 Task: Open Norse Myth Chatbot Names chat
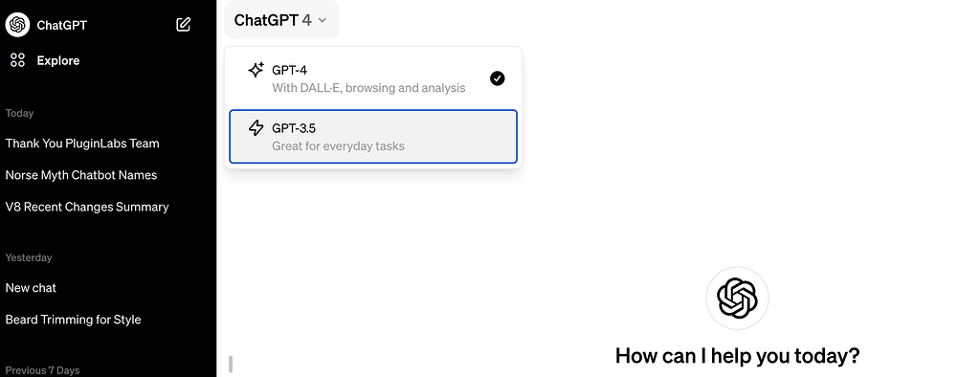point(81,175)
